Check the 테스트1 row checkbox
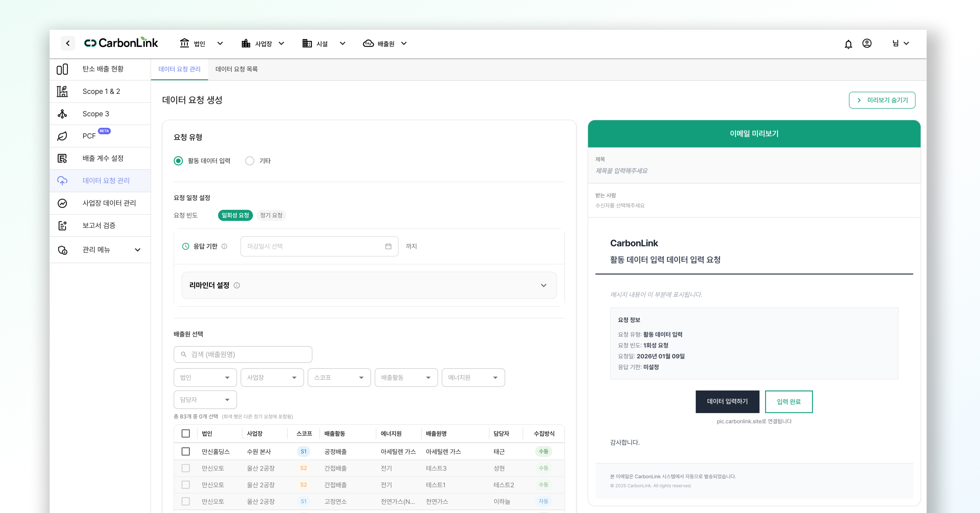The image size is (980, 513). [186, 485]
